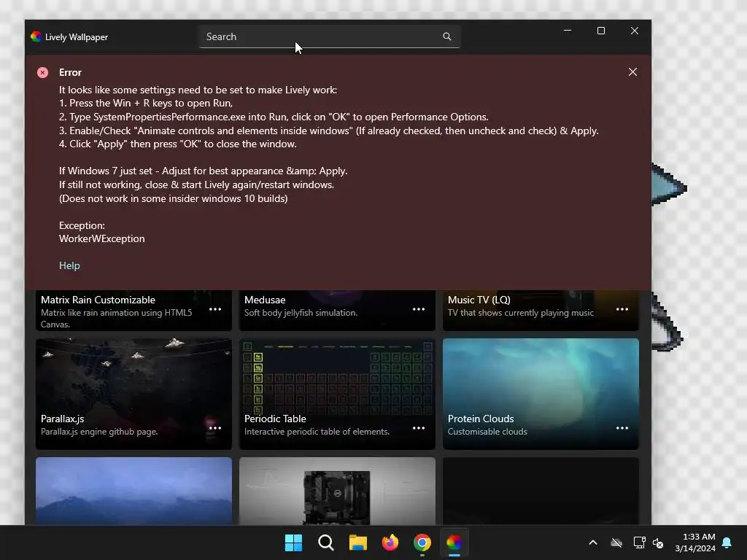Close the Lively Wallpaper window
Image resolution: width=747 pixels, height=560 pixels.
635,31
